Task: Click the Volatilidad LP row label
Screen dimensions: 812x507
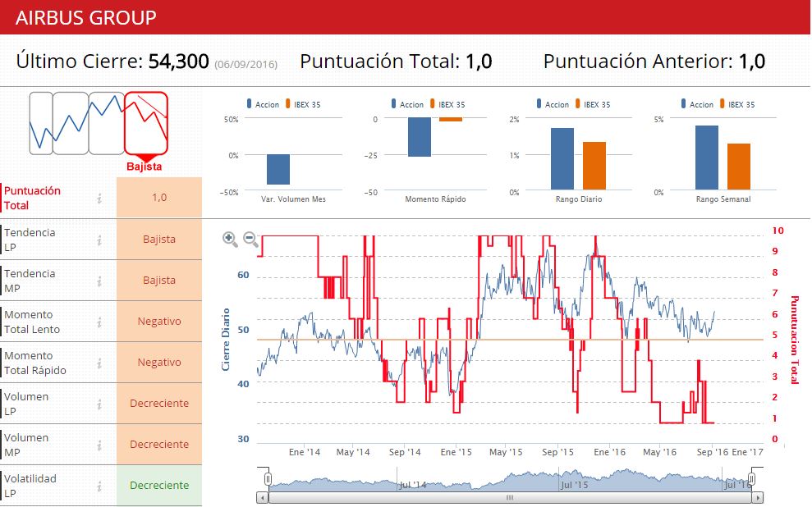Action: [x=30, y=486]
